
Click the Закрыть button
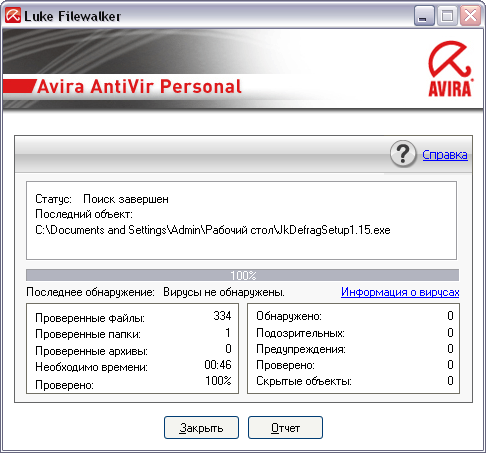pos(201,427)
